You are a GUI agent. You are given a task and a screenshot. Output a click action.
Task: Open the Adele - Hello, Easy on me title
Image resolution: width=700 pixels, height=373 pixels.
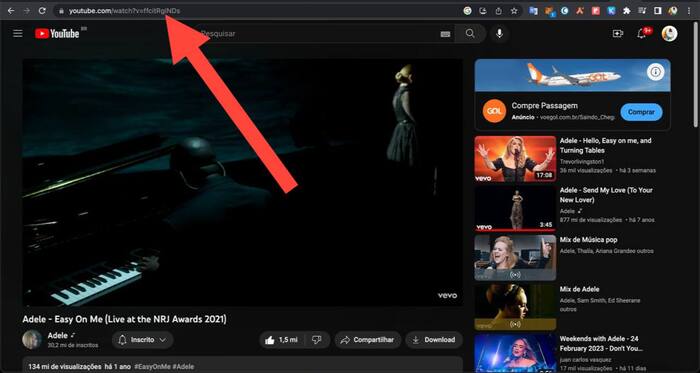[x=605, y=145]
